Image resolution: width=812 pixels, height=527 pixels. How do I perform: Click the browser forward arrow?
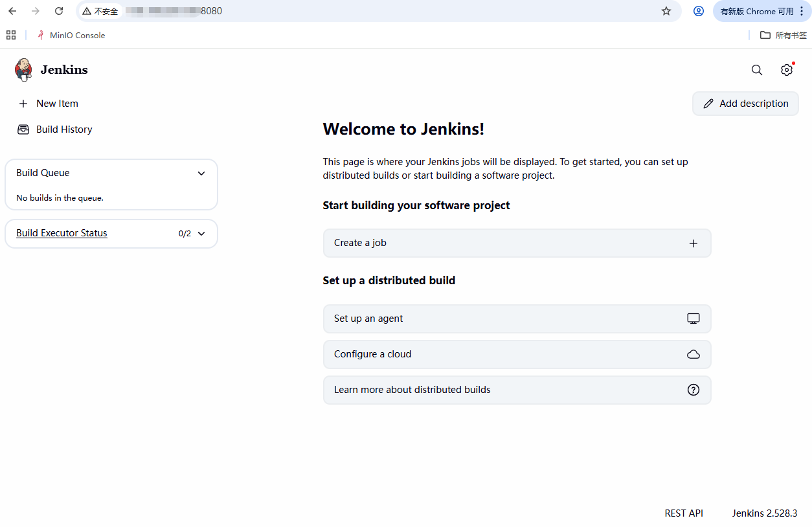[36, 11]
